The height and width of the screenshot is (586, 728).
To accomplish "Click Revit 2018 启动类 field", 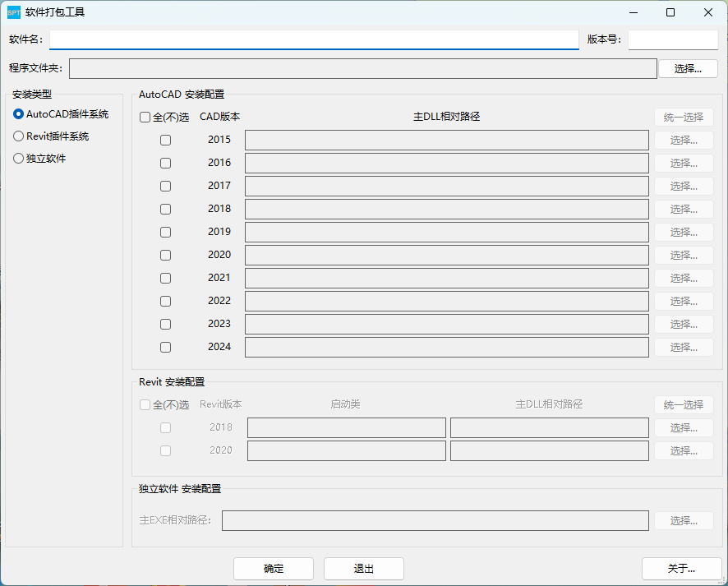I will click(x=347, y=427).
